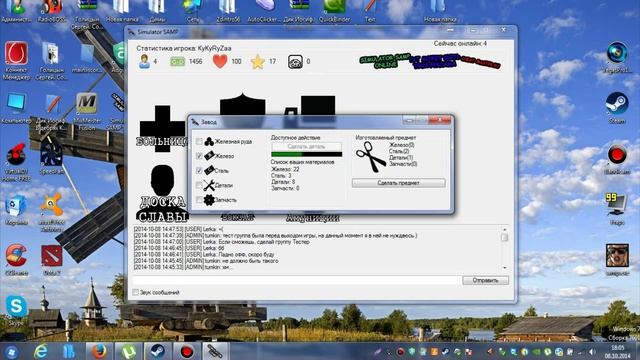Click the Сталь(2) requirement text
The image size is (640, 360).
pyautogui.click(x=399, y=151)
